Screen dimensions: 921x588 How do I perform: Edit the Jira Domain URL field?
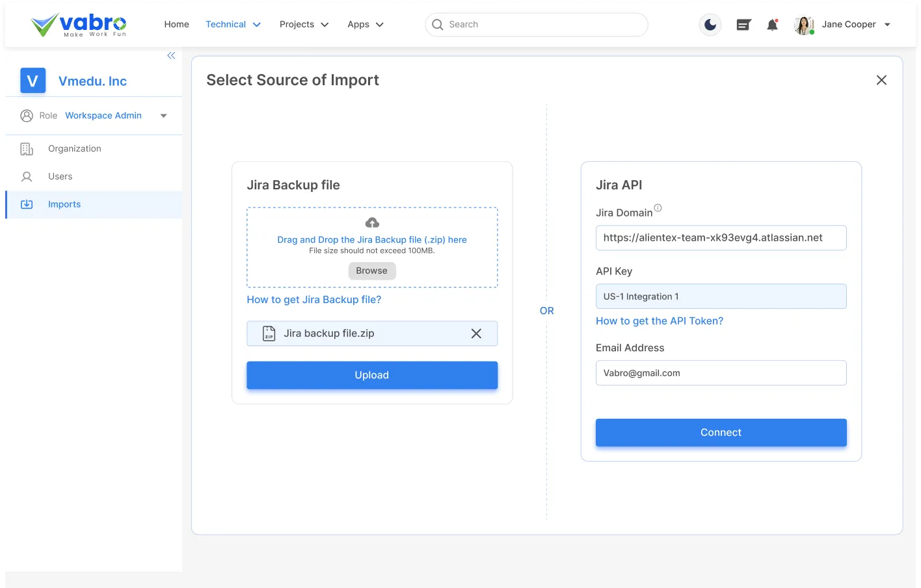tap(721, 238)
